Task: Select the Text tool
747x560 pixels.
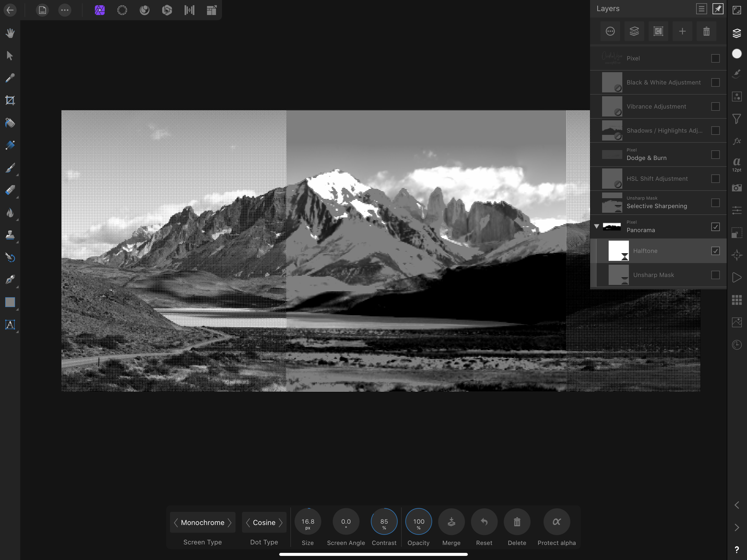Action: pyautogui.click(x=10, y=325)
